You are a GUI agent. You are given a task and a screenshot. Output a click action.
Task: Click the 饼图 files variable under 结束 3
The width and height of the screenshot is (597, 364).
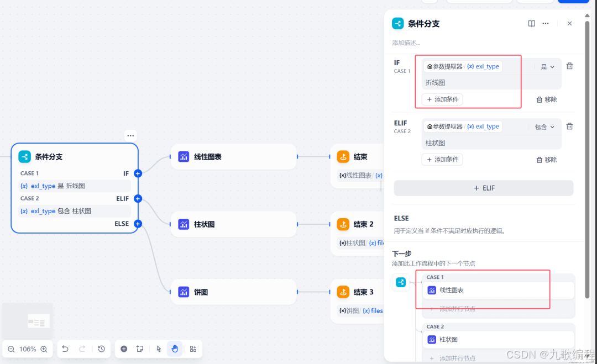(361, 311)
